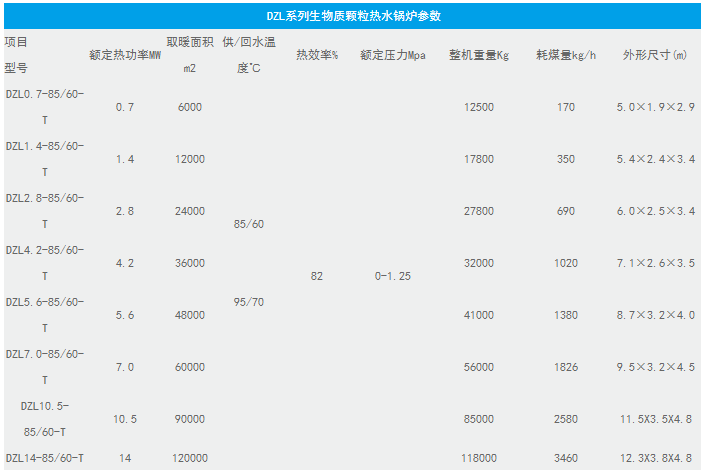The image size is (701, 470).
Task: Select the 额定压力Mpa column header
Action: coord(393,55)
